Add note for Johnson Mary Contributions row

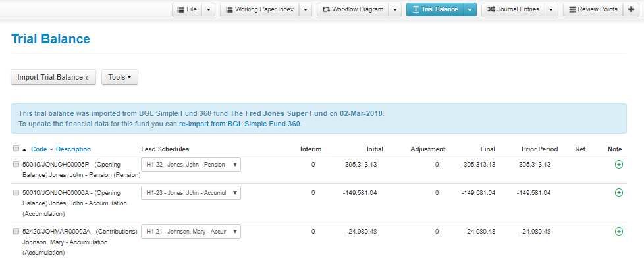point(618,232)
